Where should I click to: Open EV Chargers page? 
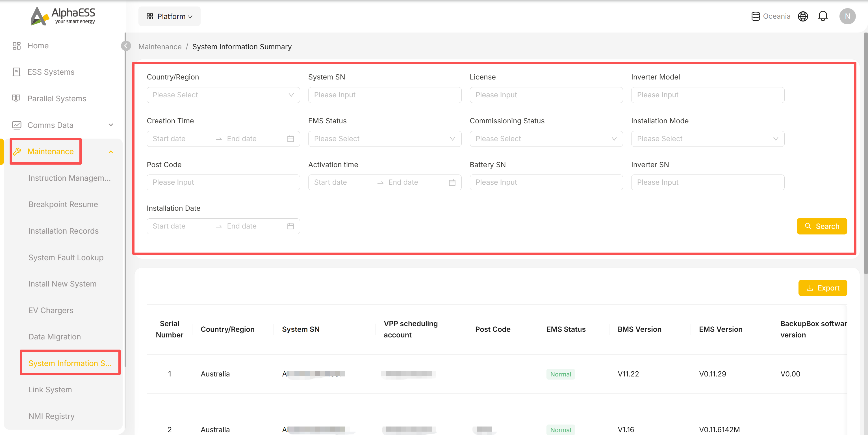(51, 310)
